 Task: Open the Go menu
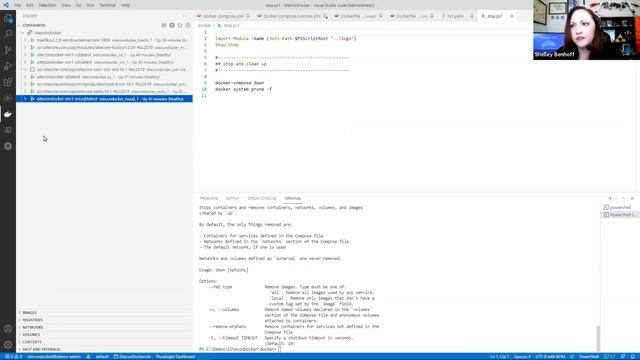[78, 5]
